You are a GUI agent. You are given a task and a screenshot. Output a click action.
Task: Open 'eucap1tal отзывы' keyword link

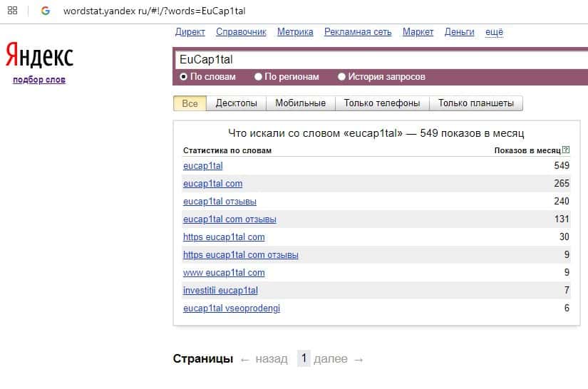click(220, 202)
